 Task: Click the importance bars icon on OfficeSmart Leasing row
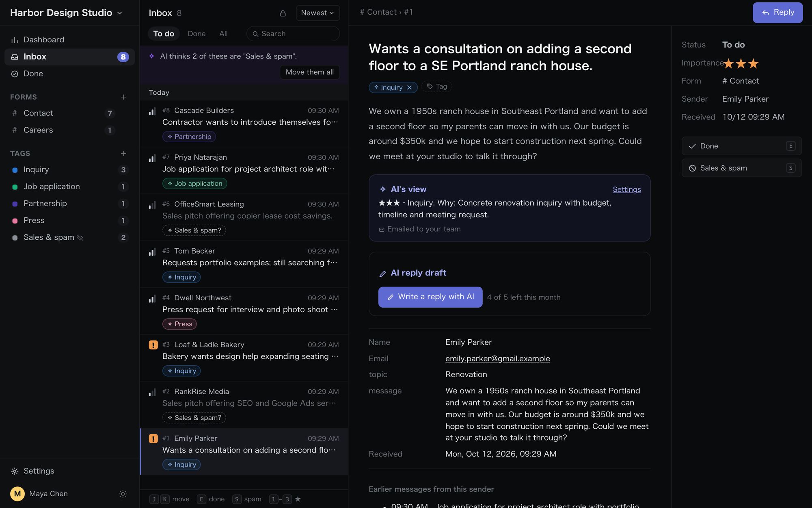coord(152,205)
